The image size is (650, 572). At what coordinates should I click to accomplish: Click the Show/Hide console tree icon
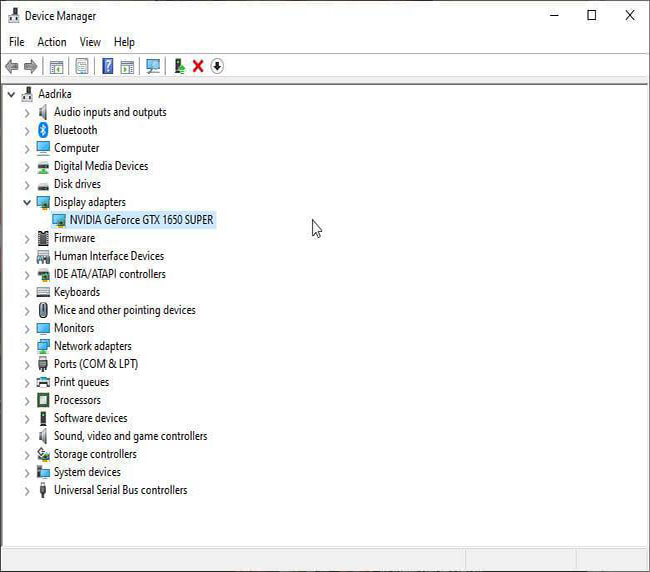click(x=57, y=66)
